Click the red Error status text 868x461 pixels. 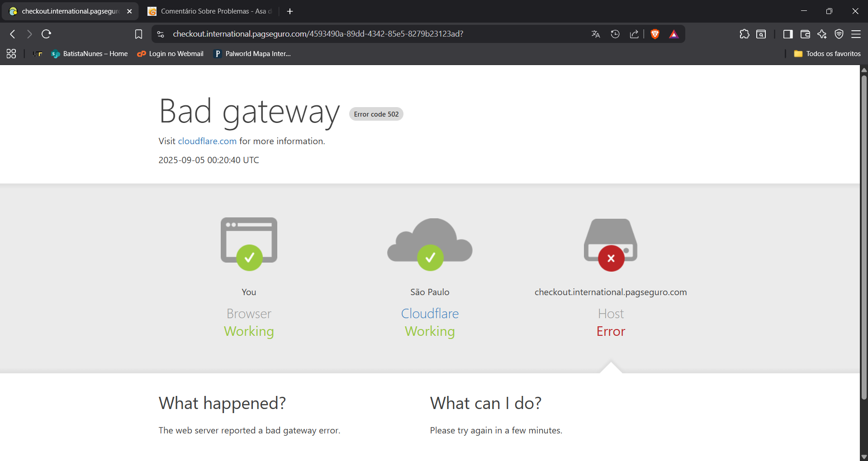coord(611,331)
